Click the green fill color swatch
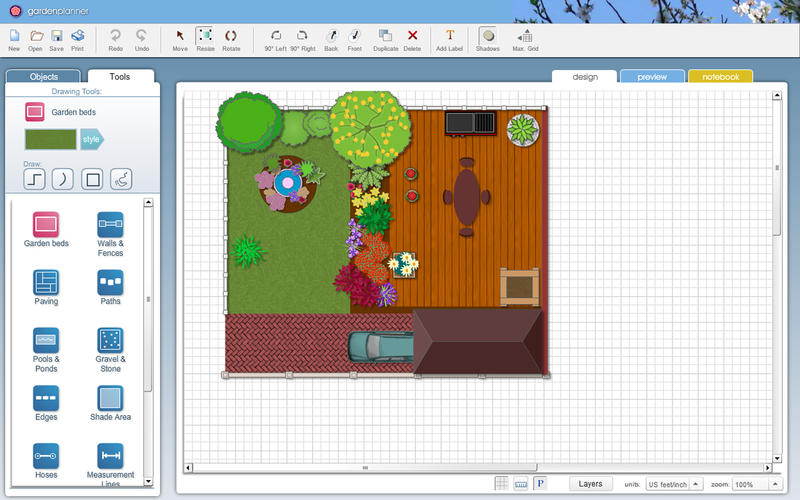 click(50, 139)
